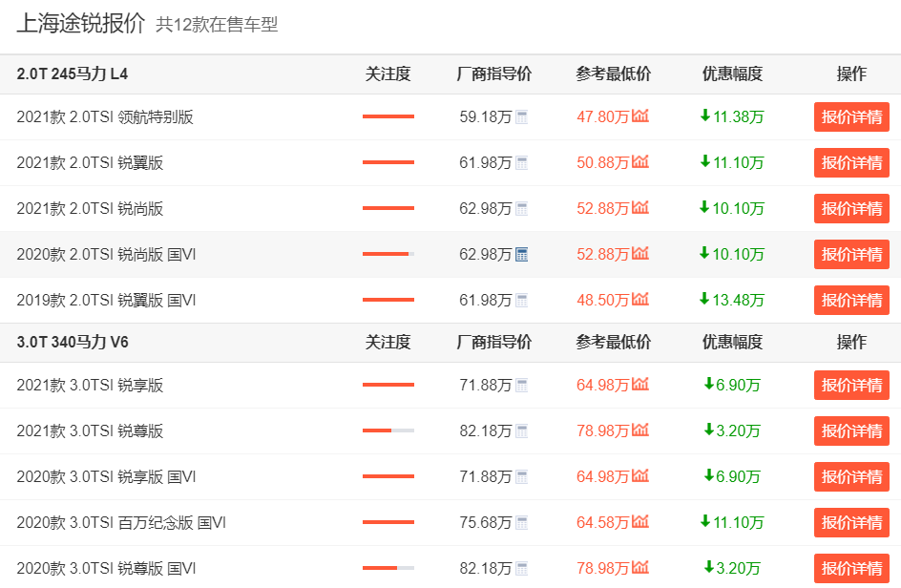
Task: Click the 48.50万 lowest reference price
Action: click(x=603, y=301)
